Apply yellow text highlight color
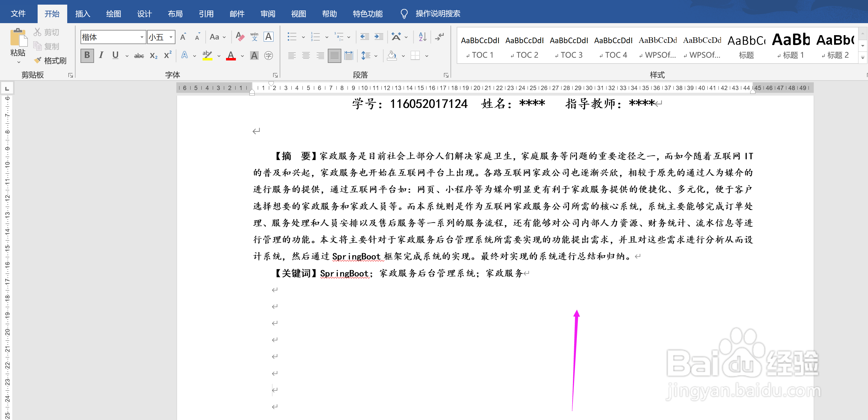This screenshot has height=420, width=868. (x=207, y=56)
